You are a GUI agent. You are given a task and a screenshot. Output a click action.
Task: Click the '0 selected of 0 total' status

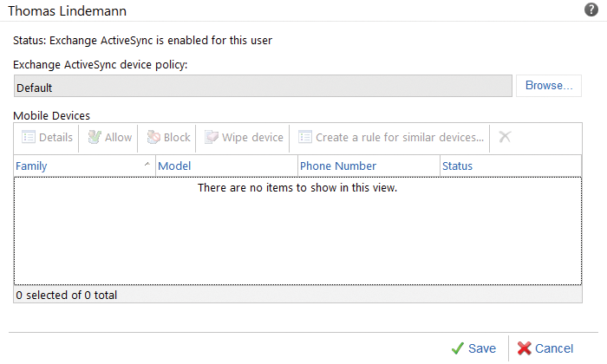(66, 296)
